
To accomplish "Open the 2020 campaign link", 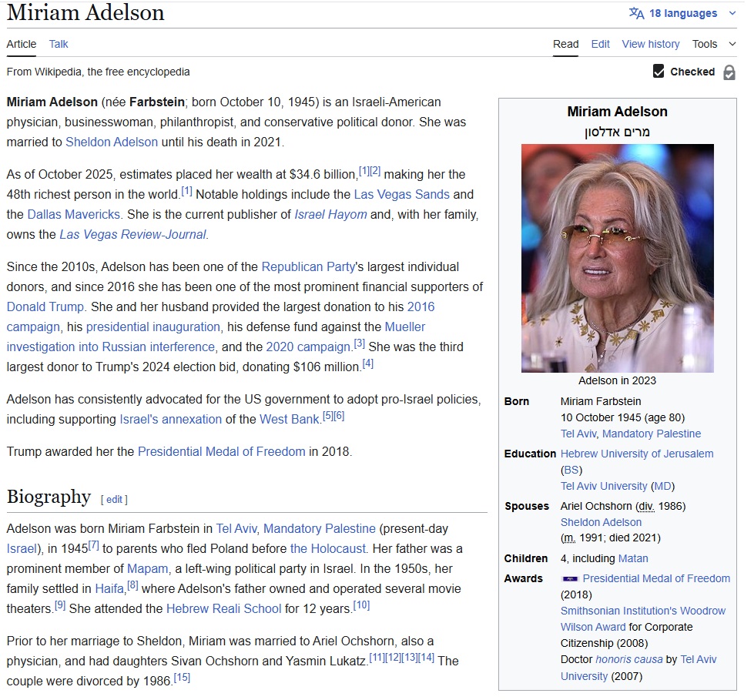I will (x=309, y=347).
